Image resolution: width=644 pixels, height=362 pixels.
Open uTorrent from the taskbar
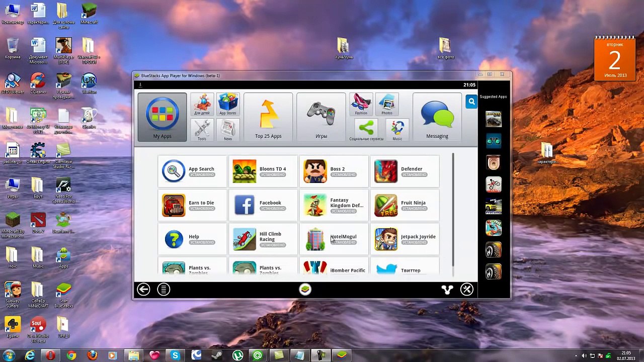pos(237,355)
